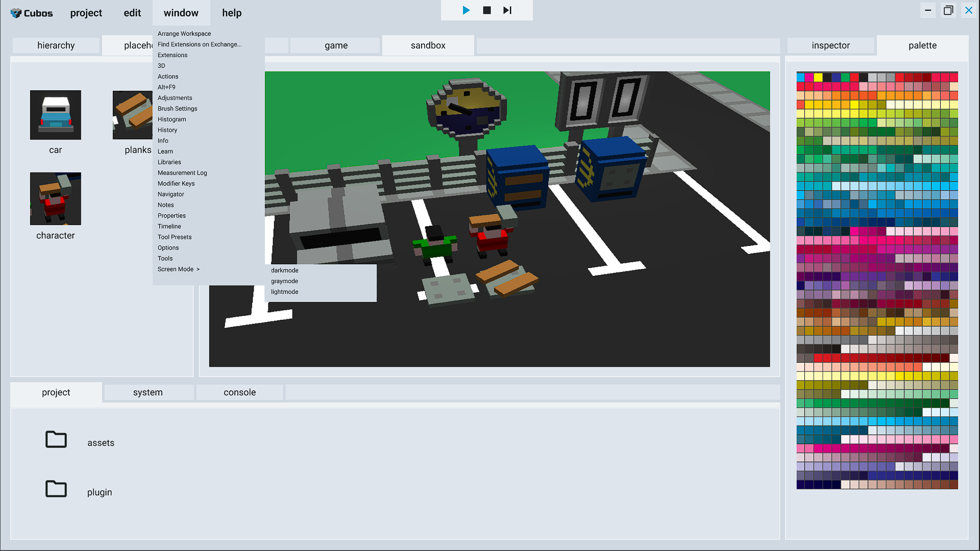The width and height of the screenshot is (980, 551).
Task: Switch to the sandbox tab
Action: [428, 45]
